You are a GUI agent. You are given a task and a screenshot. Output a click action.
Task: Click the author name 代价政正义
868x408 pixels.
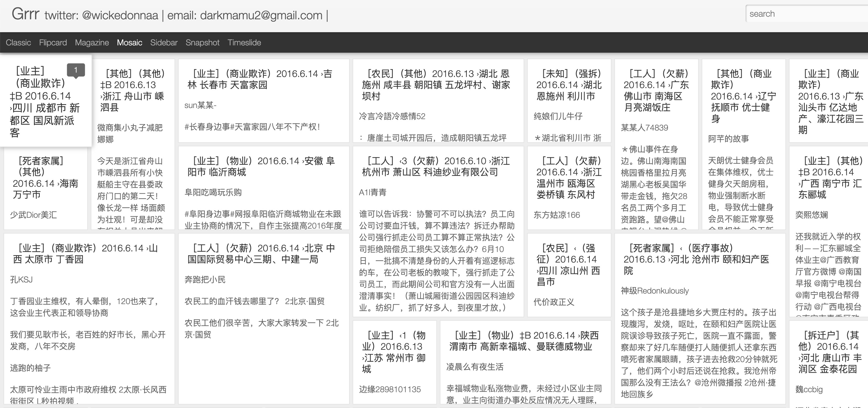(x=554, y=302)
